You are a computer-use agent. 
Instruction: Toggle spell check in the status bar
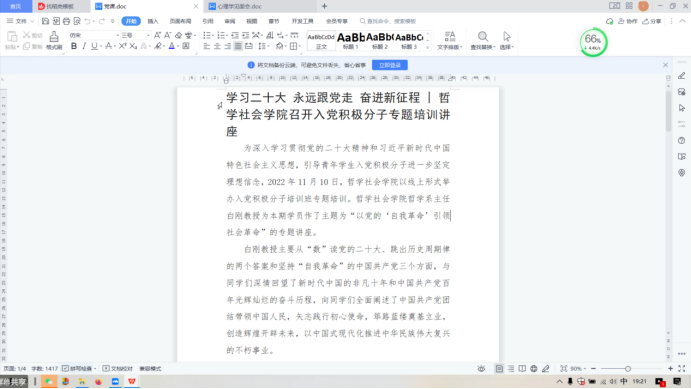pos(78,368)
